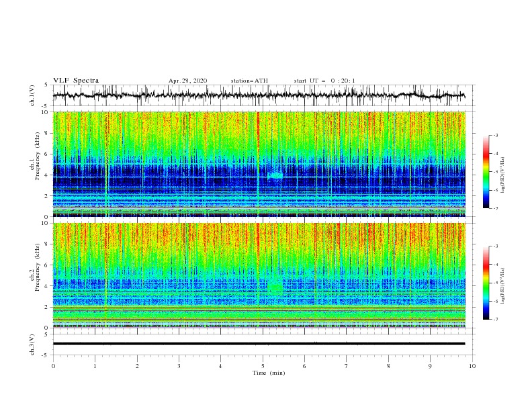
Task: Click the "start UT = 0:20:1" text
Action: tap(324, 81)
